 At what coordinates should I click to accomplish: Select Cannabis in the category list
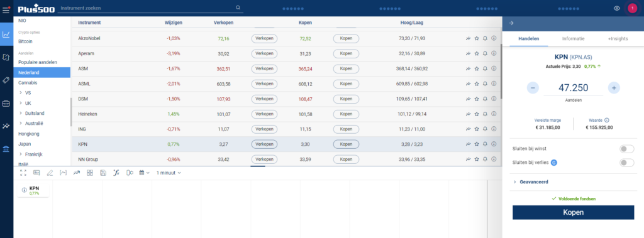tap(28, 82)
